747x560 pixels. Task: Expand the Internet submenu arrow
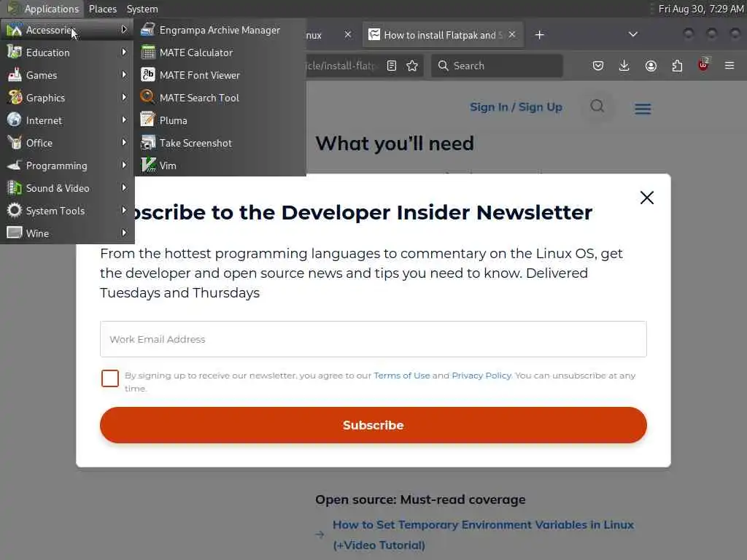point(124,120)
